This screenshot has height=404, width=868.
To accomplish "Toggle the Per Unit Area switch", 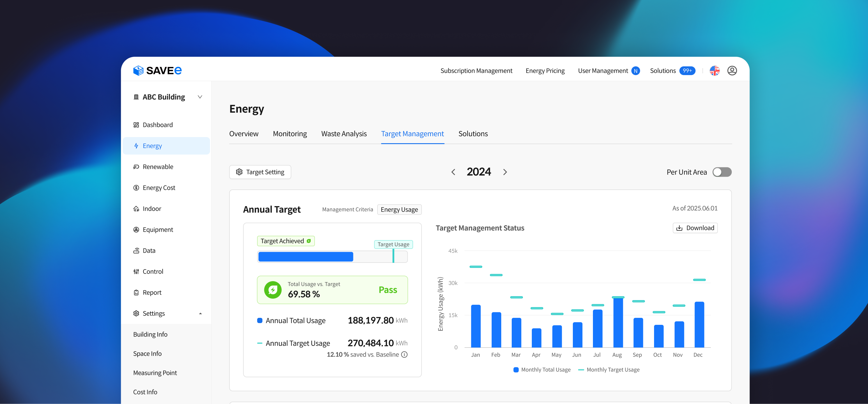I will [x=722, y=172].
